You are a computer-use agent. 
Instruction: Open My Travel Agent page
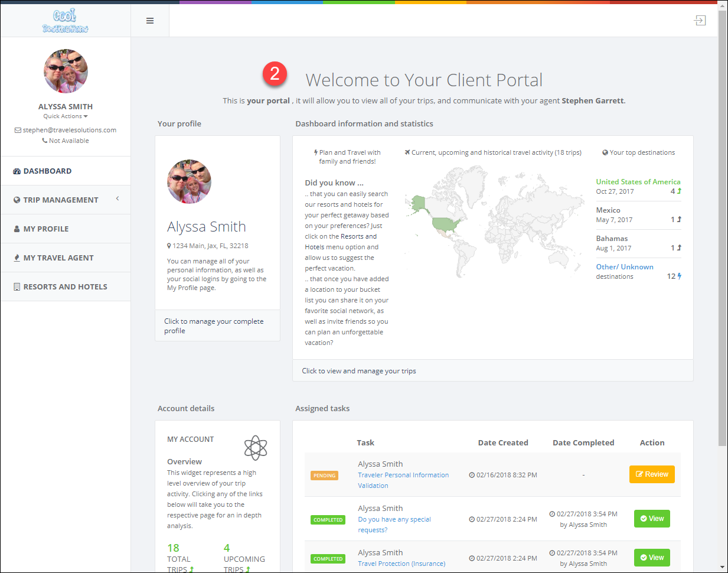[x=58, y=258]
